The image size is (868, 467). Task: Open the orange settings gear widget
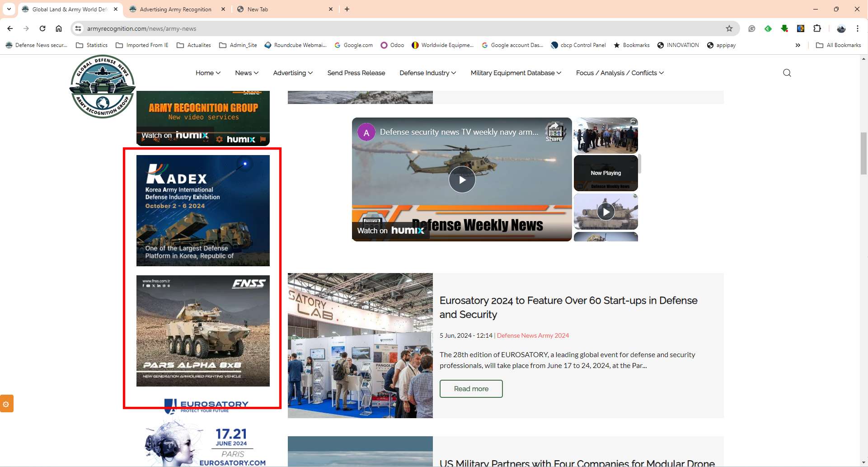click(x=6, y=404)
